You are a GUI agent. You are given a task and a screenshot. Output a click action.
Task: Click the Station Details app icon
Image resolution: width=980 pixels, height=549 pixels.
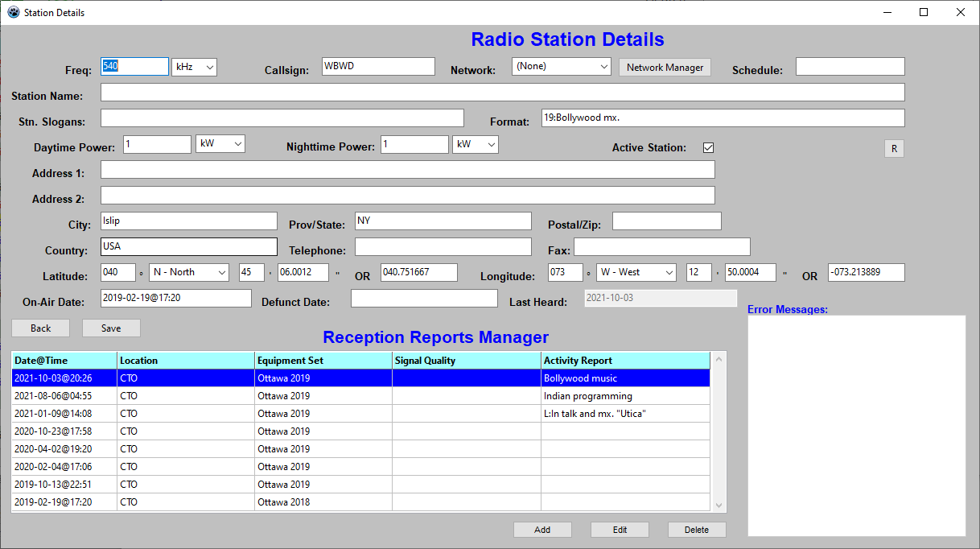coord(13,12)
